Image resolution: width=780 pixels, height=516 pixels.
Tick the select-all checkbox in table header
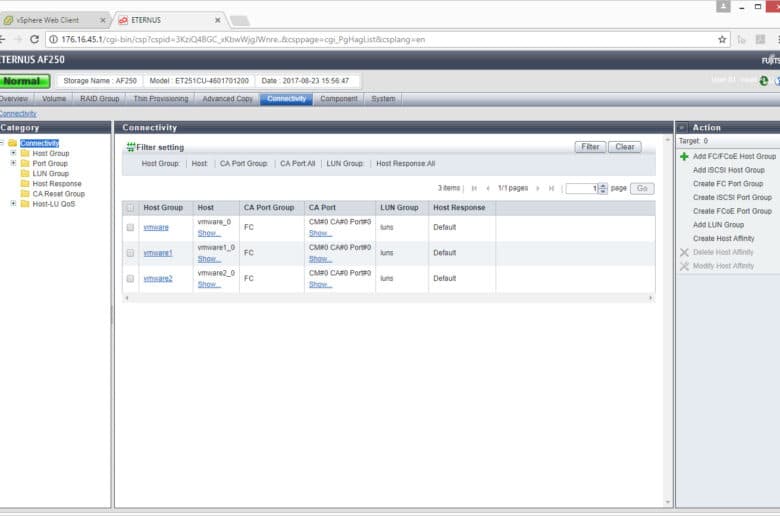[130, 207]
